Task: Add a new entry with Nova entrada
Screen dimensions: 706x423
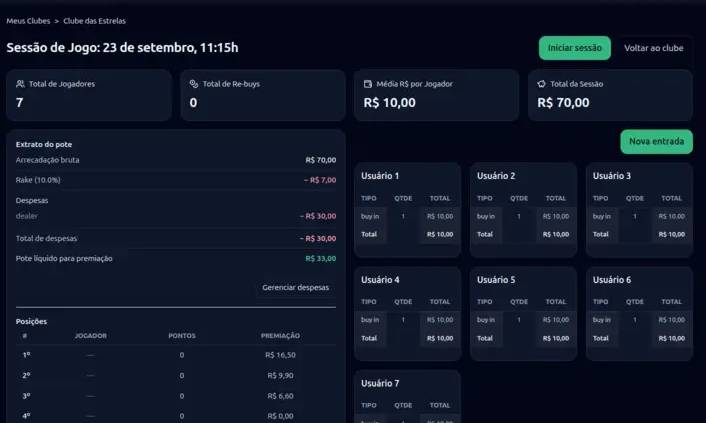Action: point(656,142)
